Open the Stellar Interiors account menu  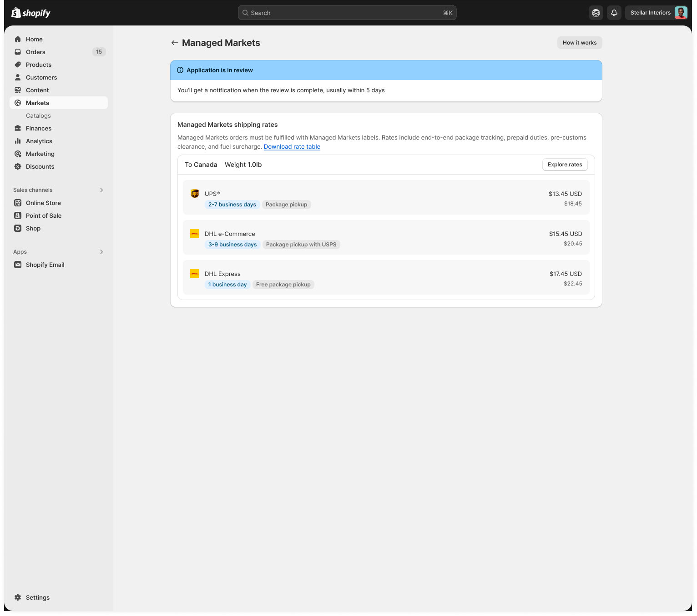658,13
